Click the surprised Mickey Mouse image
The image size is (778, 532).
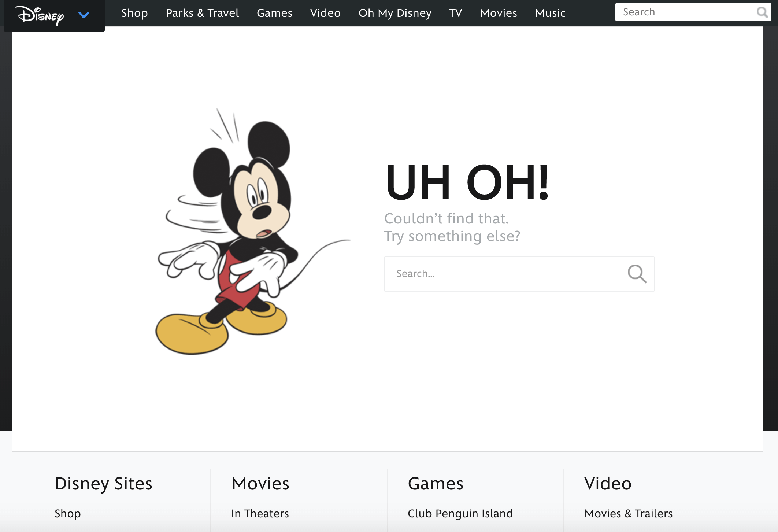point(253,231)
